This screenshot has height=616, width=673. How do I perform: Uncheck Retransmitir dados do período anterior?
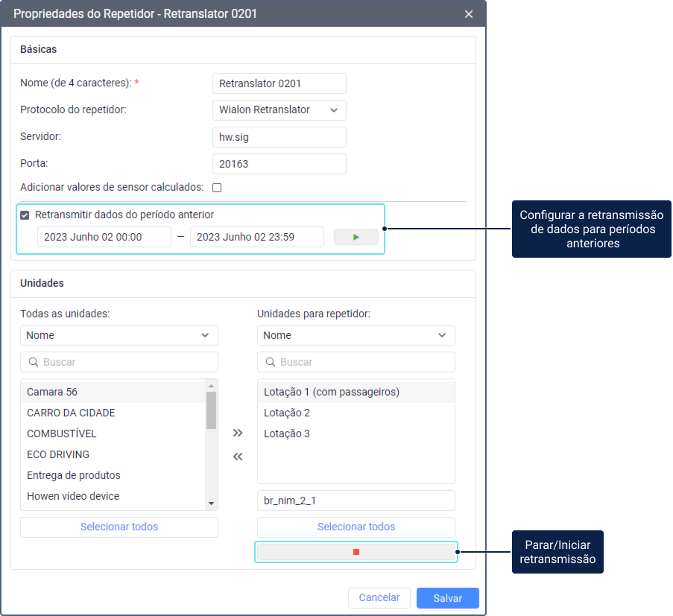pyautogui.click(x=25, y=215)
